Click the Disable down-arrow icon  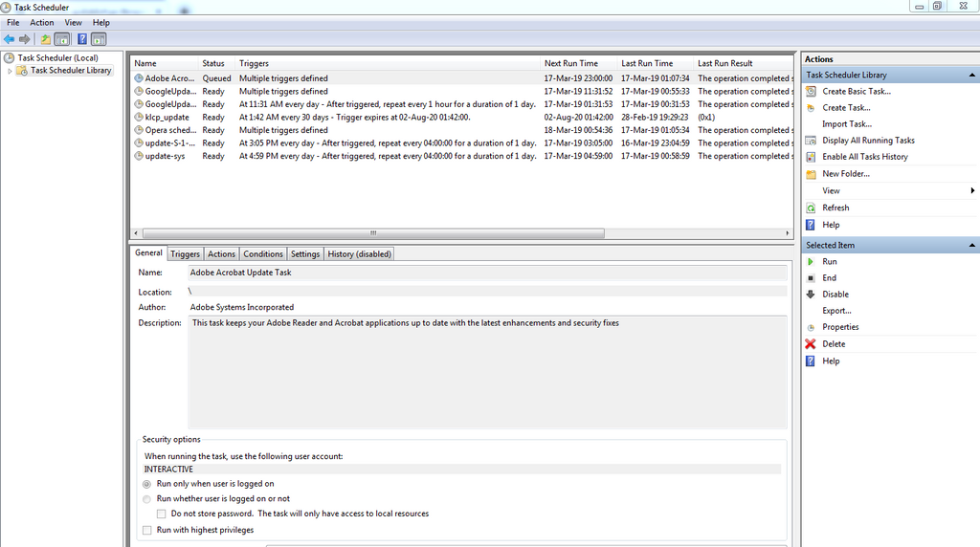pyautogui.click(x=811, y=295)
